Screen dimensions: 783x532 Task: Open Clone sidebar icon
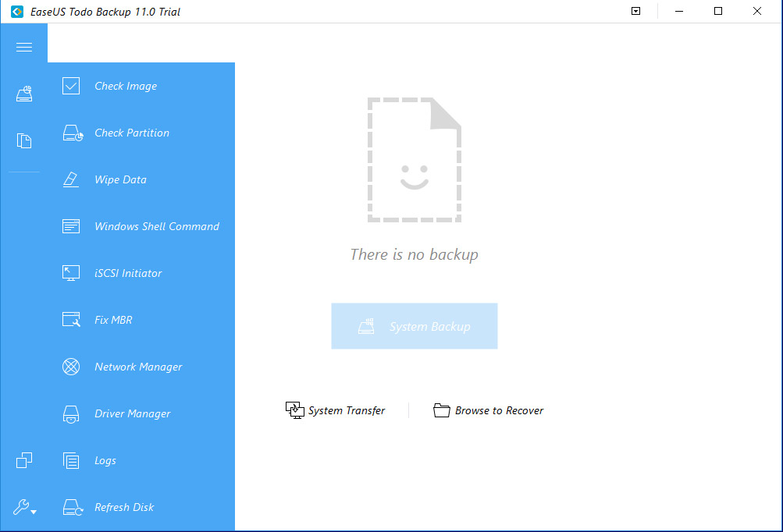[x=24, y=460]
